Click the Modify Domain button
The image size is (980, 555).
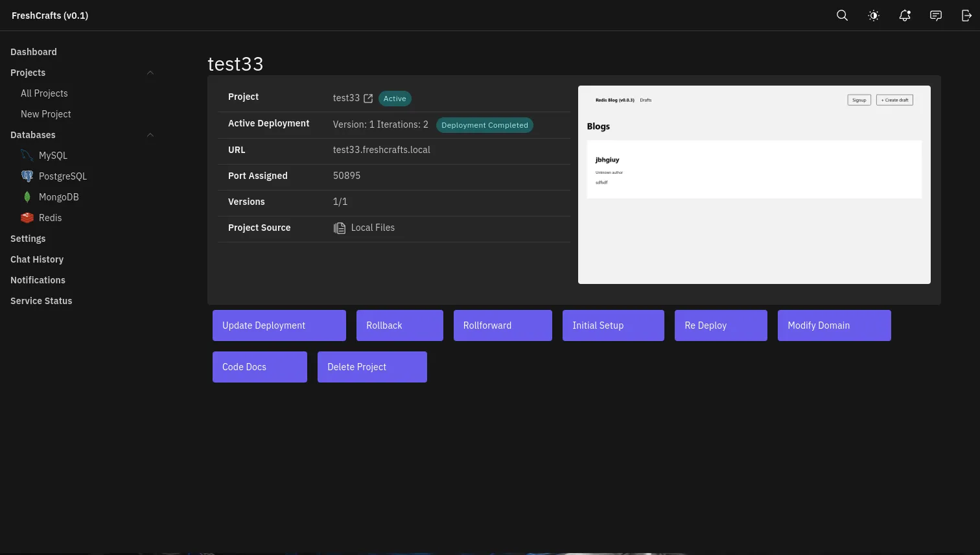834,325
